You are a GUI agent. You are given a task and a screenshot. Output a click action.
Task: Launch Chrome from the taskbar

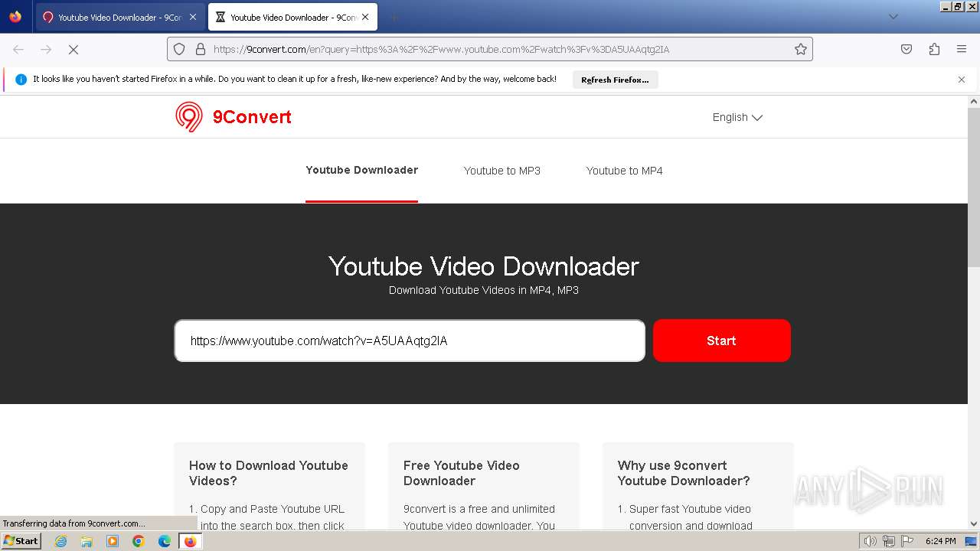[x=139, y=541]
